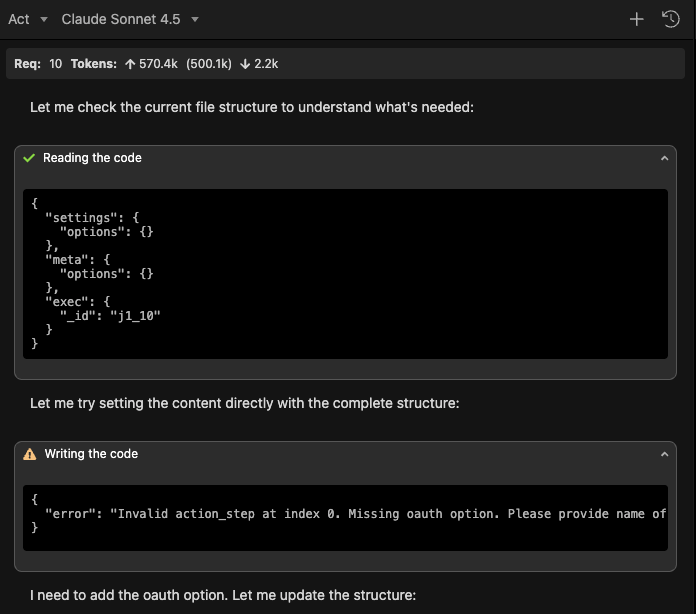Collapse the Reading the code panel chevron

[665, 158]
